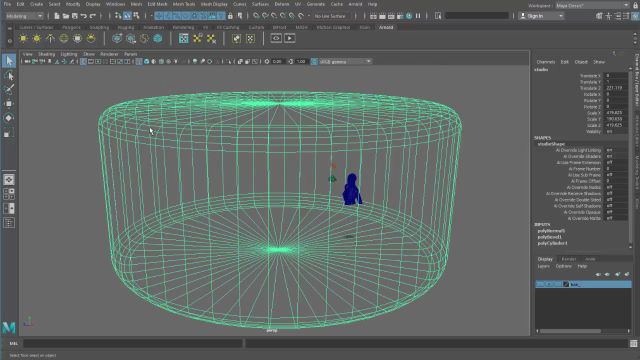
Task: Toggle visibility box of the display layer
Action: point(539,284)
